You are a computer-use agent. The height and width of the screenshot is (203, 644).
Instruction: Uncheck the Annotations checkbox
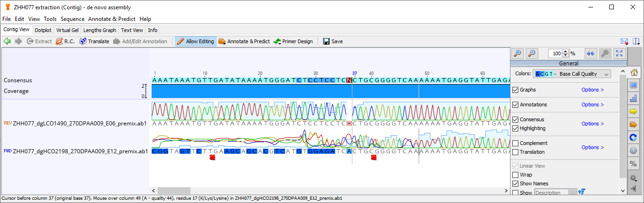pyautogui.click(x=515, y=105)
